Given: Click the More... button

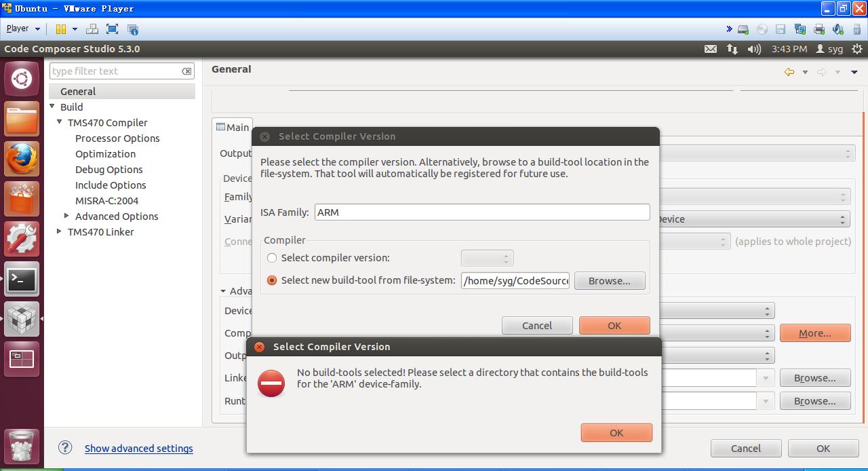Looking at the screenshot, I should pos(815,333).
